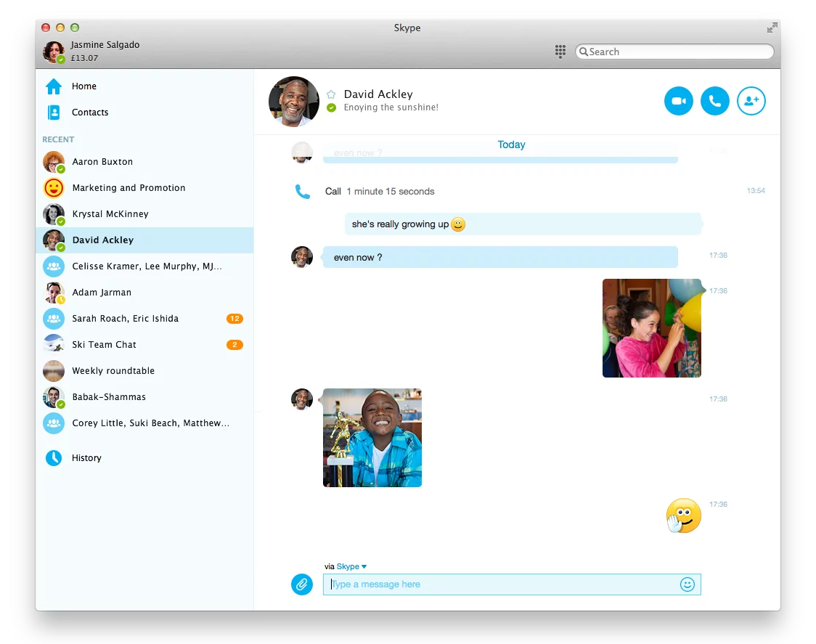The height and width of the screenshot is (644, 816).
Task: Click Krystal McKinney's avatar
Action: tap(54, 214)
